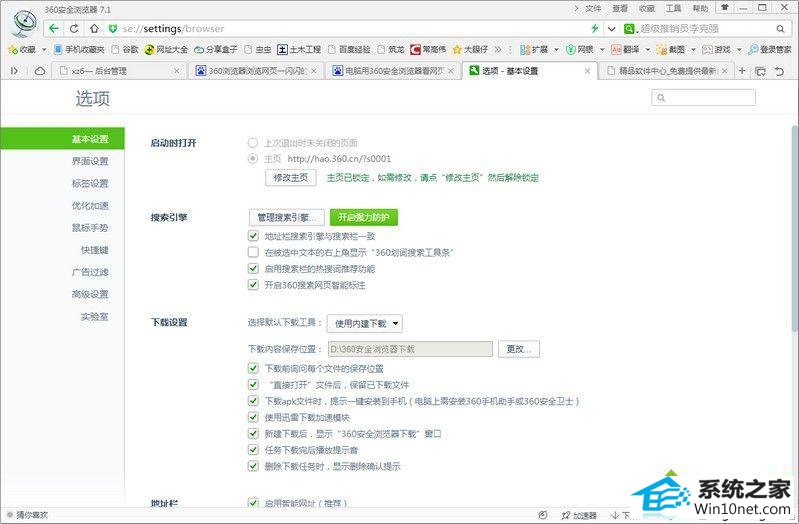Image resolution: width=799 pixels, height=524 pixels.
Task: Open the 常海伟 bookmark
Action: 429,49
